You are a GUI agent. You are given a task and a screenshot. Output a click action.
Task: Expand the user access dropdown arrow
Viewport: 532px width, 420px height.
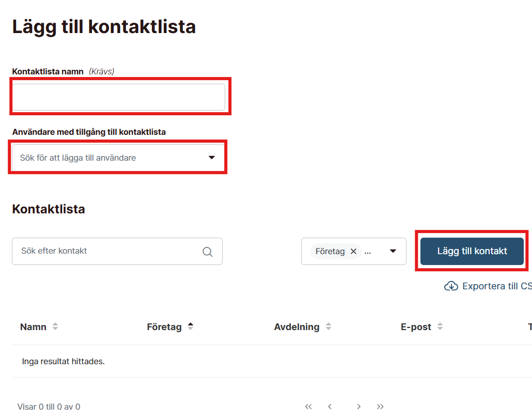click(x=211, y=158)
